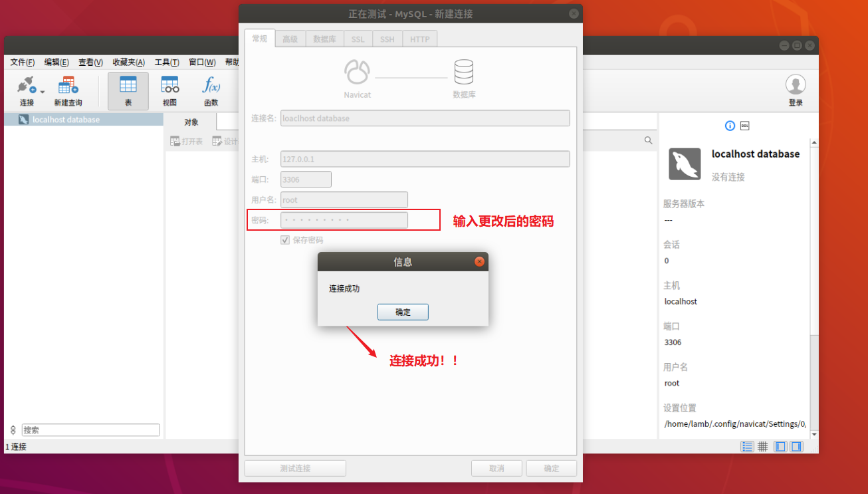
Task: Select the 表 tables toolbar button
Action: [x=128, y=91]
